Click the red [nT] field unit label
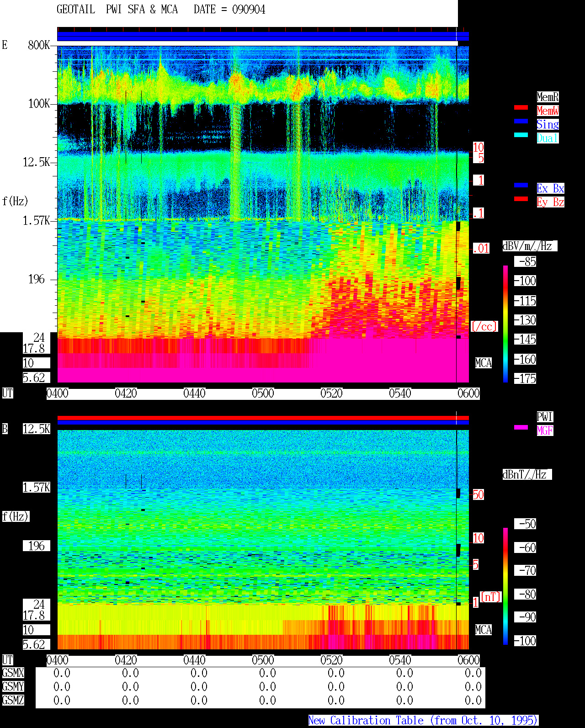585x728 pixels. click(491, 597)
